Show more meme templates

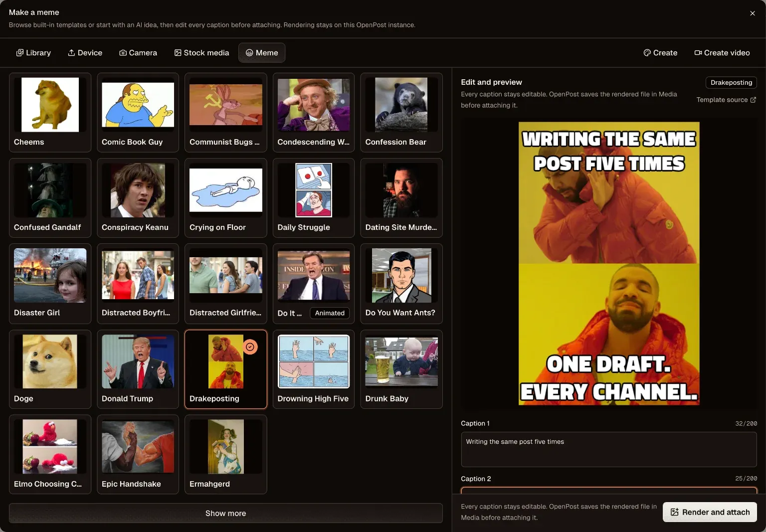click(225, 513)
